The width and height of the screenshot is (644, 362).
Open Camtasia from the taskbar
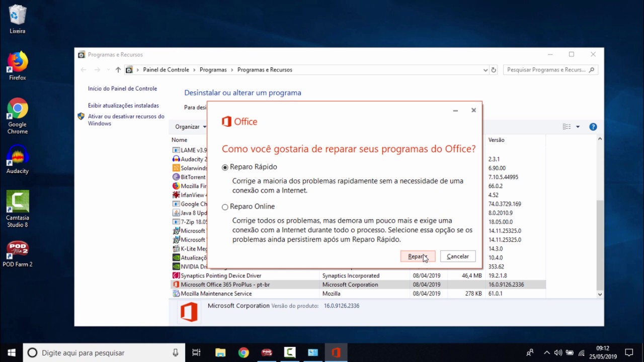coord(290,353)
